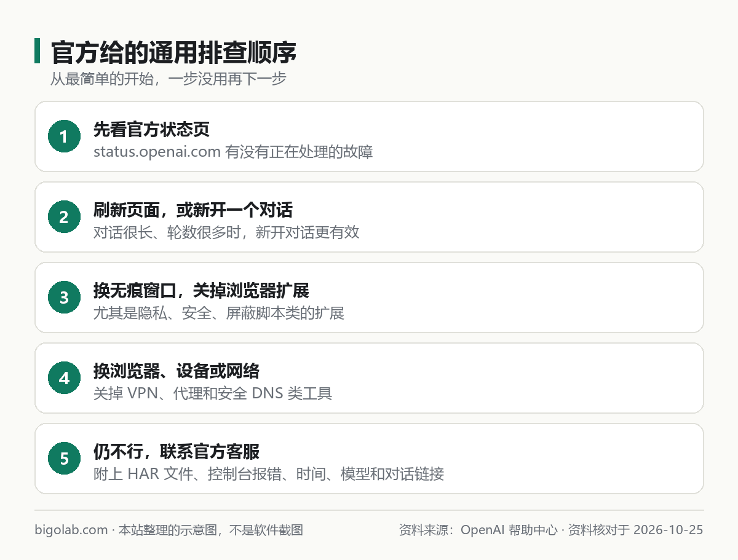The height and width of the screenshot is (560, 738).
Task: Select the step title 换无痕窗口,关掉浏览器扩展
Action: click(201, 291)
